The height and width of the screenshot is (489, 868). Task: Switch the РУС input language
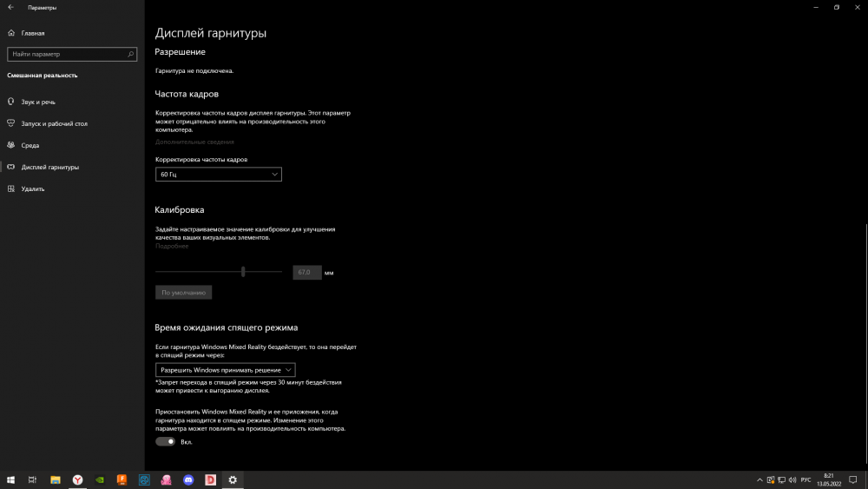tap(806, 480)
